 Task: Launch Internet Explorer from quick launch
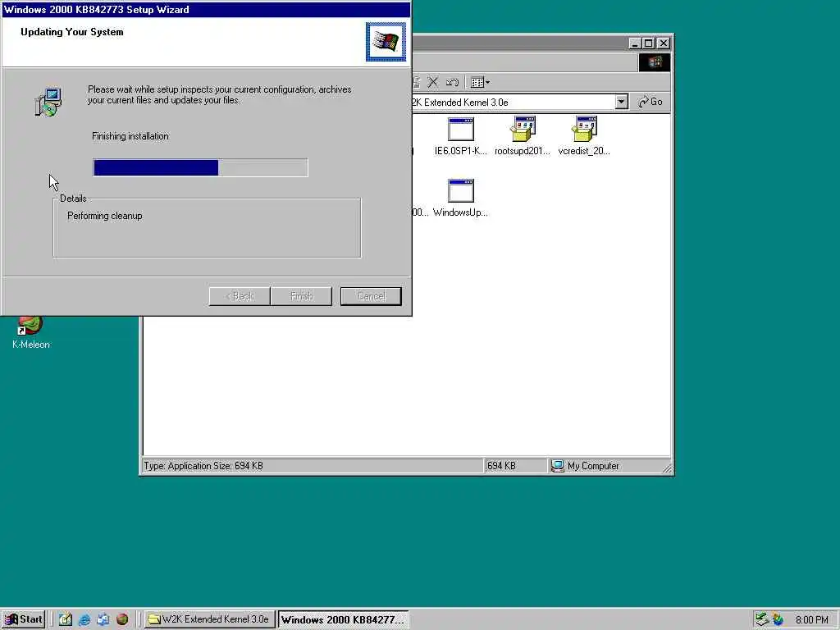click(x=84, y=619)
